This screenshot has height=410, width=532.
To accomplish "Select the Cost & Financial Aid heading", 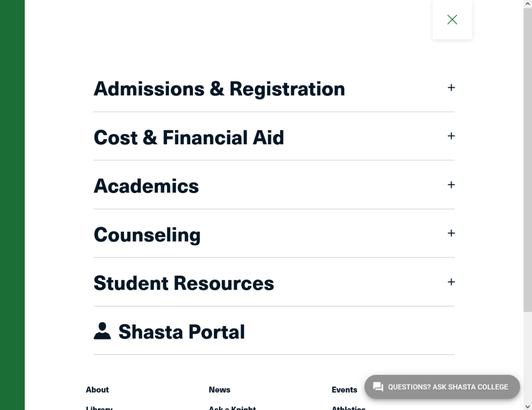I will tap(189, 138).
